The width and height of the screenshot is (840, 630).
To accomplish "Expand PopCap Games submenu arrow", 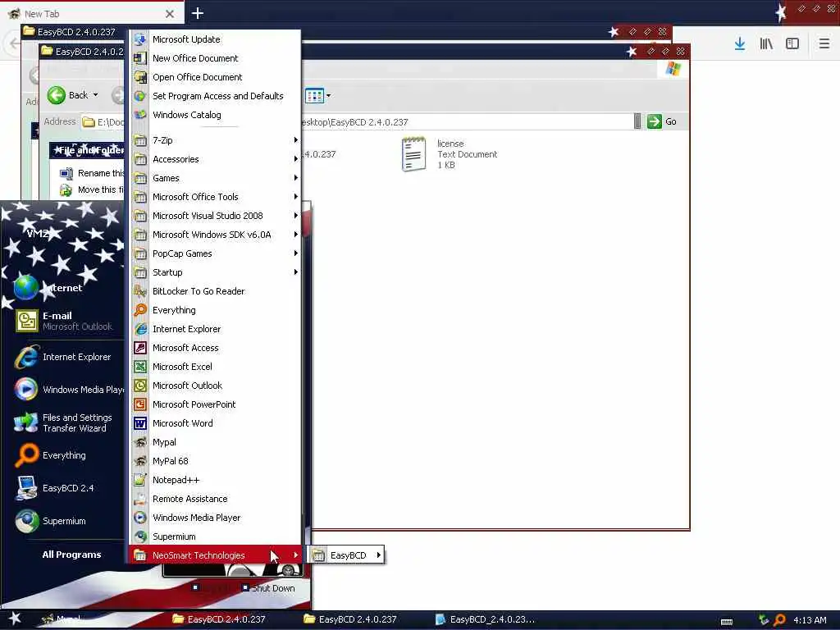I will (295, 253).
